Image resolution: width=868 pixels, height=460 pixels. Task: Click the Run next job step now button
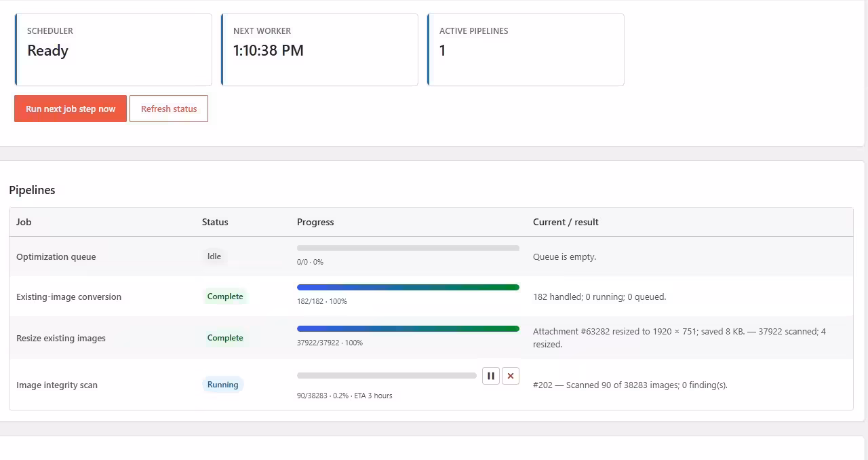tap(71, 109)
